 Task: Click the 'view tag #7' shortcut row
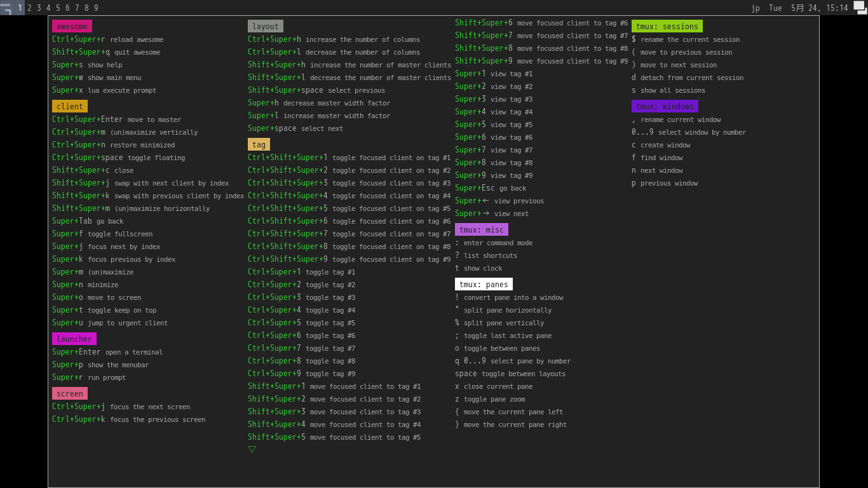point(494,150)
